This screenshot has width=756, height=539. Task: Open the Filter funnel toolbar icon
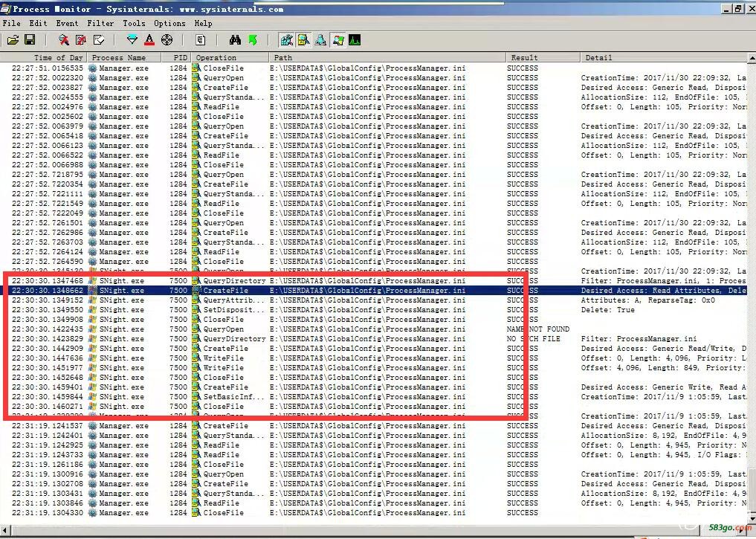132,40
